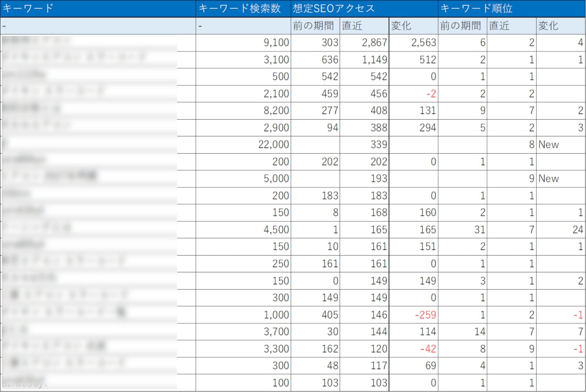Click the access change cell 160
The height and width of the screenshot is (392, 586).
[414, 213]
